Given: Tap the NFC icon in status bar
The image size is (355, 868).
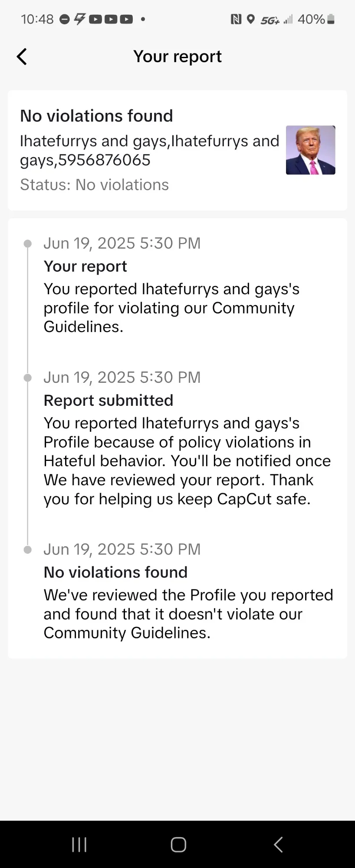Looking at the screenshot, I should click(x=236, y=19).
